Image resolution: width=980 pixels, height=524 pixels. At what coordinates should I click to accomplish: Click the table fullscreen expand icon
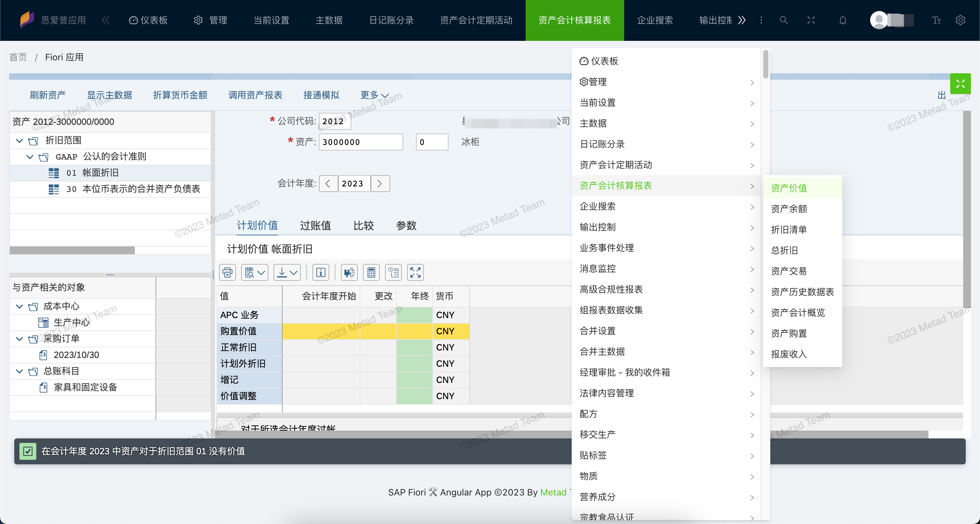click(415, 272)
